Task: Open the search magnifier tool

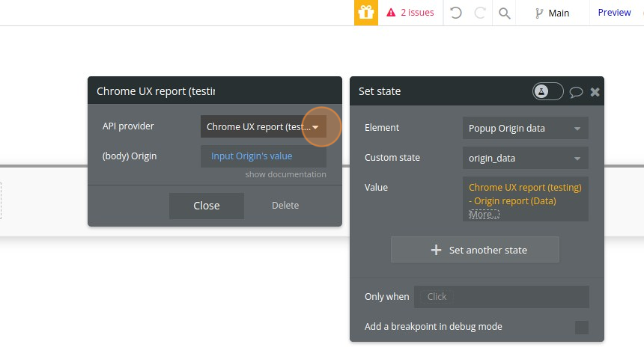Action: pyautogui.click(x=505, y=13)
